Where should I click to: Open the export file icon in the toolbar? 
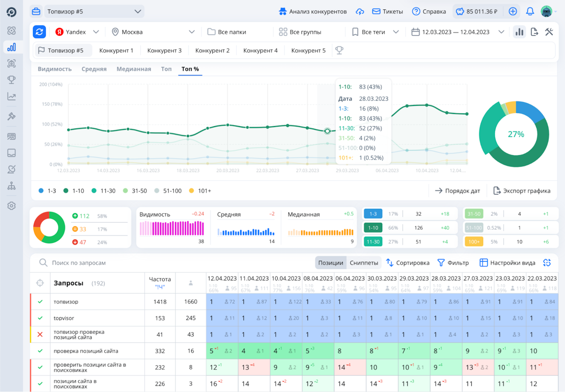click(534, 32)
